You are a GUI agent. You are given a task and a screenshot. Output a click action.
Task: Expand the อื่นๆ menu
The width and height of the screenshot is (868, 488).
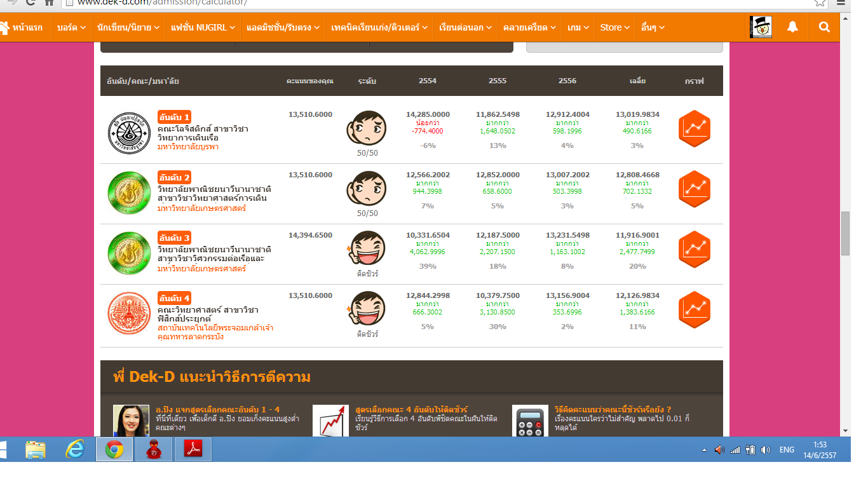653,27
